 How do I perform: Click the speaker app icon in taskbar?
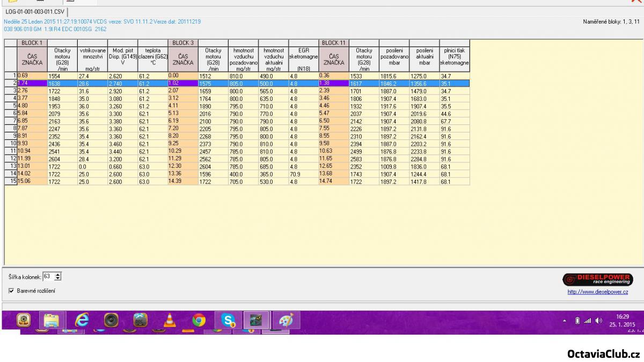click(x=111, y=320)
